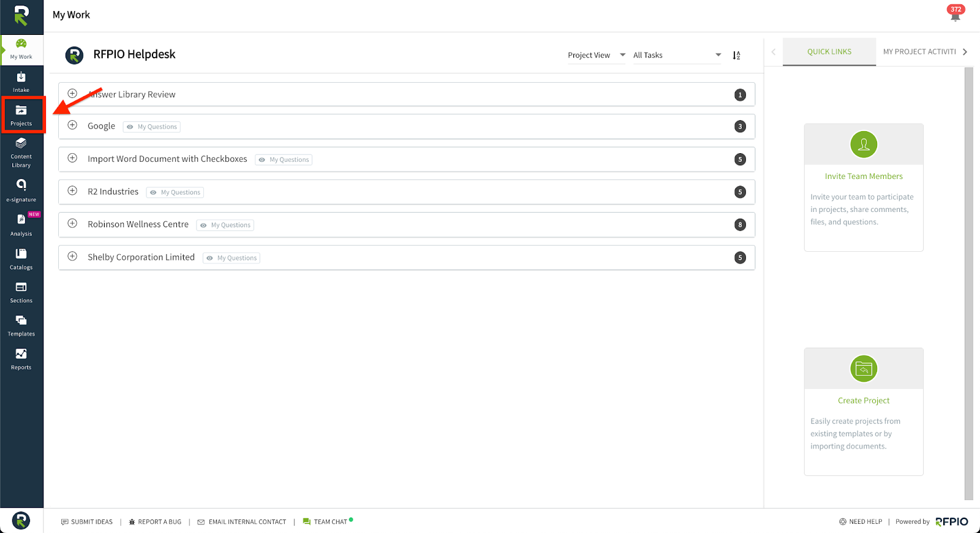Open the notifications bell with 372 badge
980x533 pixels.
[x=956, y=13]
